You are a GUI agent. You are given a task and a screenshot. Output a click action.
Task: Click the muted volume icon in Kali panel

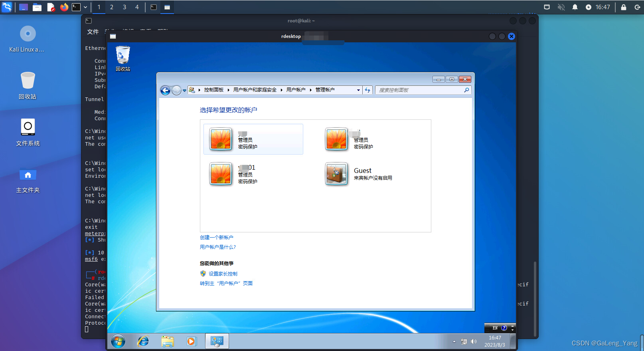pos(561,7)
